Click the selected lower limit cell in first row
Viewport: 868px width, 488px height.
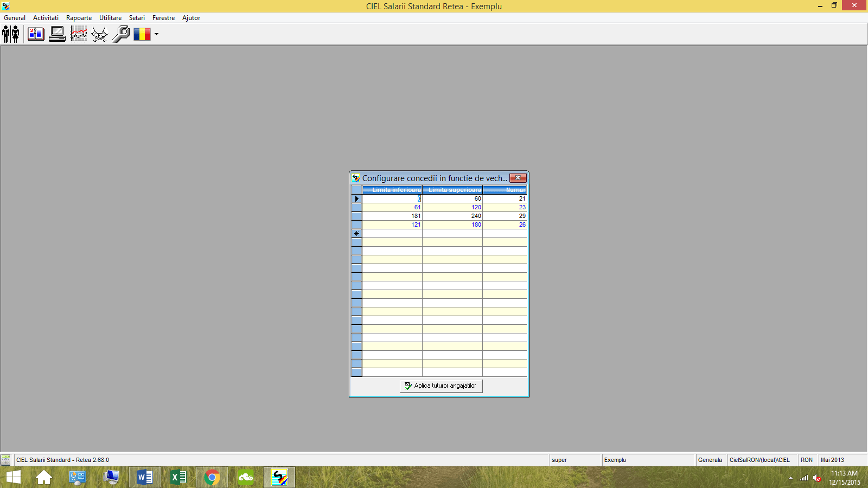[392, 198]
